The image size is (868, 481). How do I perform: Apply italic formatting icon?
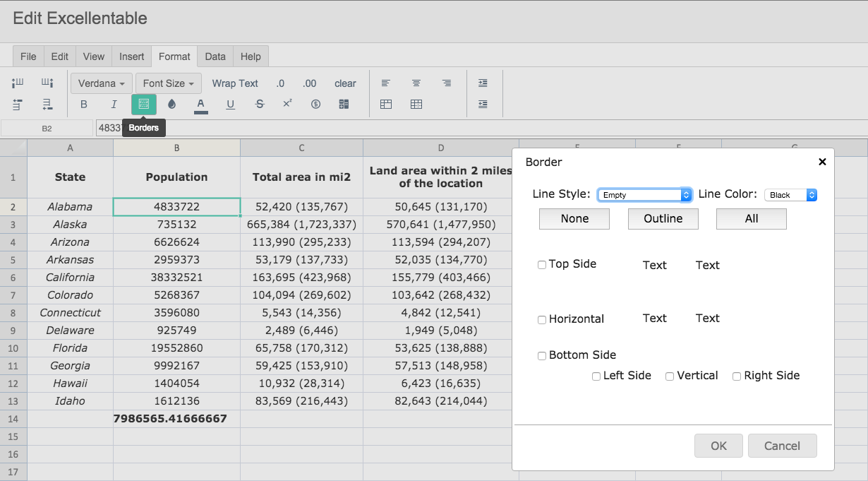[114, 105]
